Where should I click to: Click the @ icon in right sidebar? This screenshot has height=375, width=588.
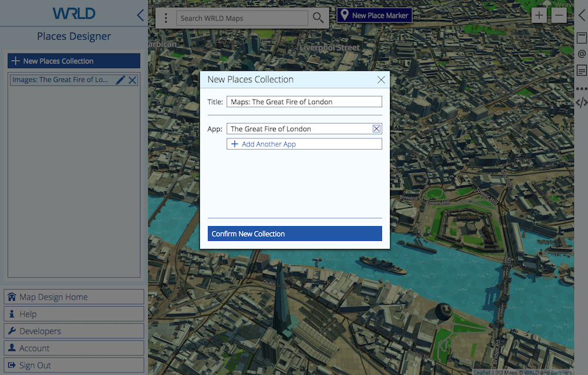point(582,54)
